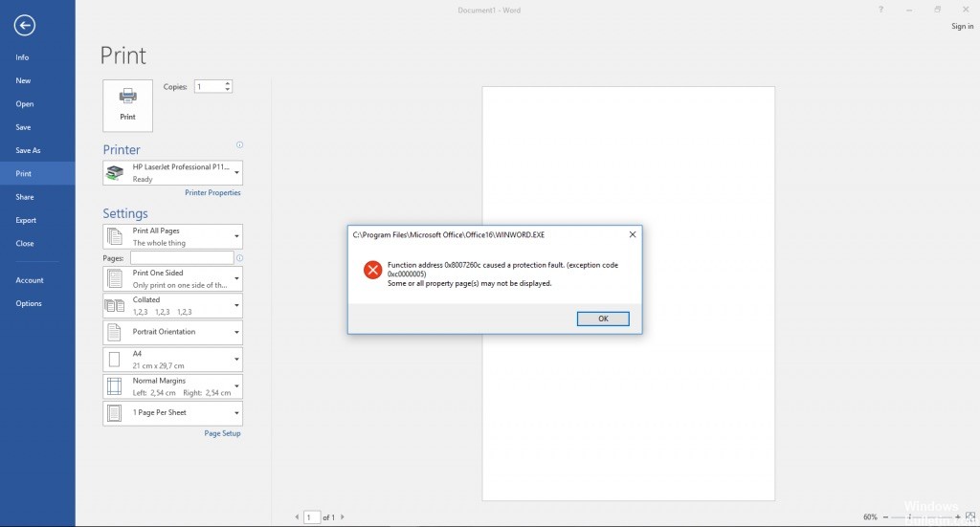Select Close in the backstage sidebar

click(37, 243)
